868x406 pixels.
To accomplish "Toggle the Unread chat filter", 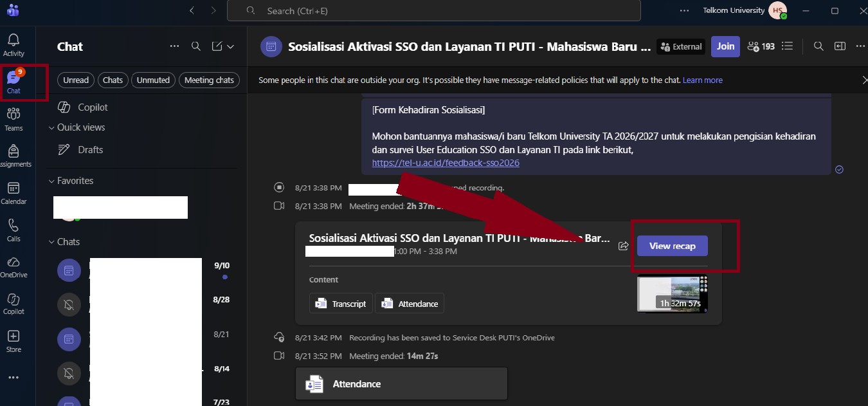I will pos(76,80).
